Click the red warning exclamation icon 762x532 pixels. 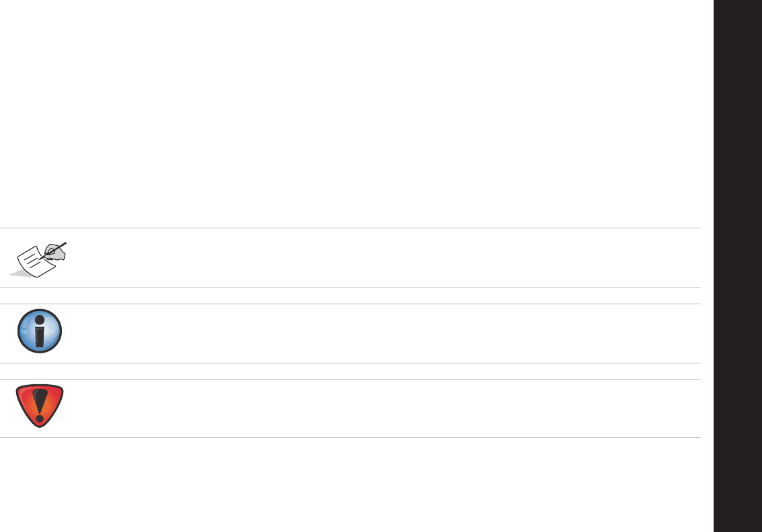[40, 406]
